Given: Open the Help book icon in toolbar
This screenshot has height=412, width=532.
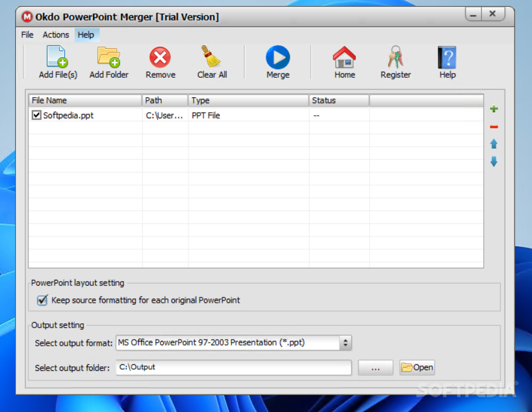Looking at the screenshot, I should point(447,57).
